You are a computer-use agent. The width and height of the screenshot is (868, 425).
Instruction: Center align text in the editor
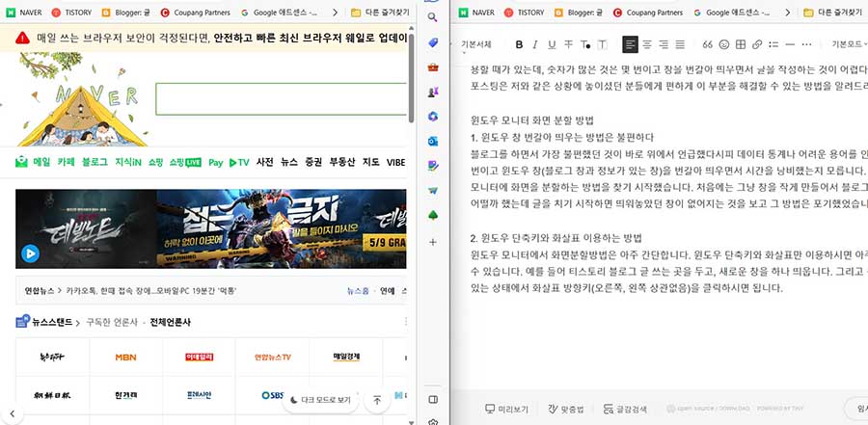point(647,45)
